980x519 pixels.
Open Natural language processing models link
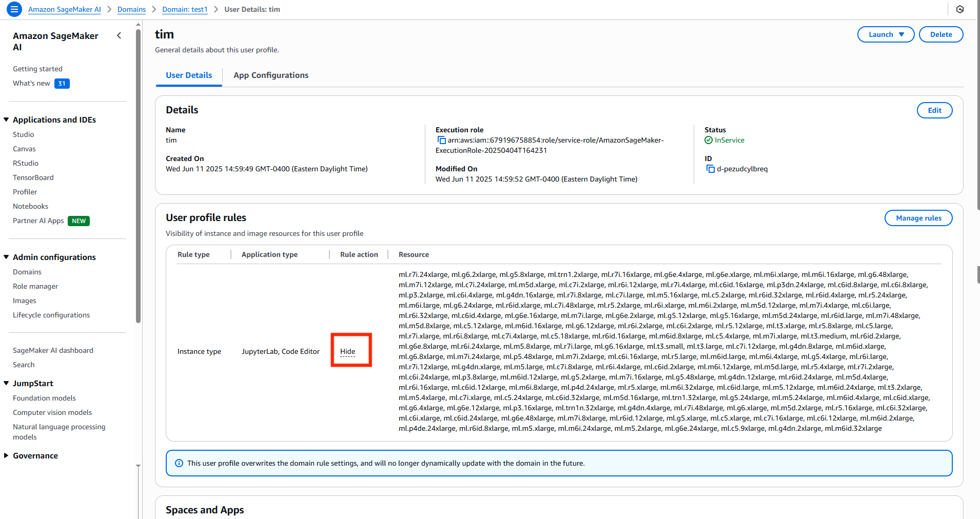59,432
